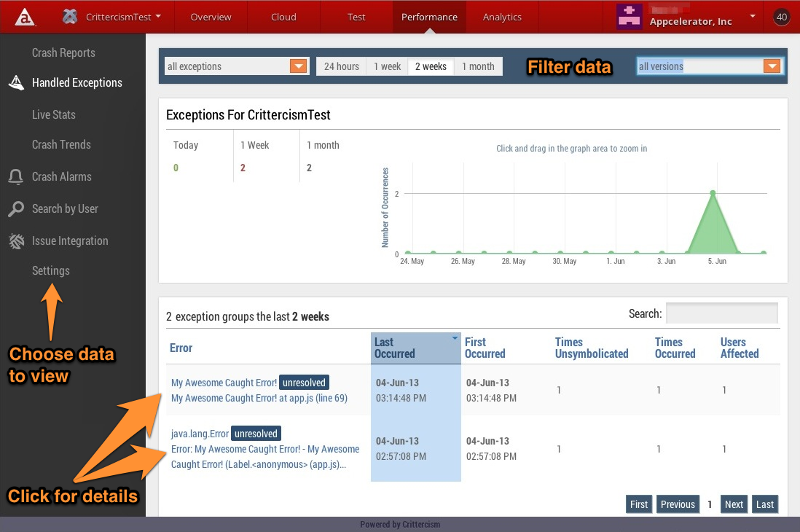Open the Cloud section in the top menu

point(283,16)
